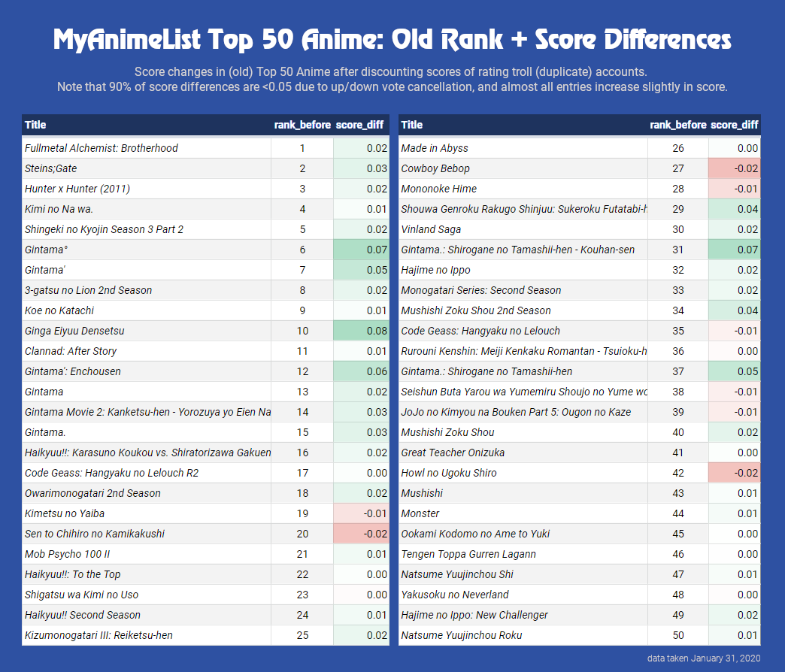
Task: Click the -0.02 score for Howl no Ugoku Shiro
Action: pyautogui.click(x=735, y=473)
